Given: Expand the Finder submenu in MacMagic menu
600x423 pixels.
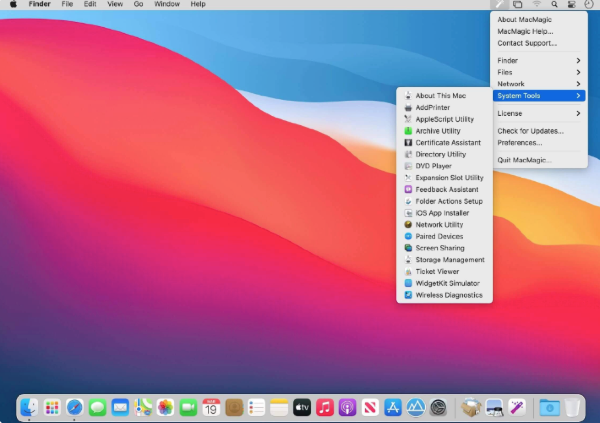Looking at the screenshot, I should pyautogui.click(x=539, y=60).
